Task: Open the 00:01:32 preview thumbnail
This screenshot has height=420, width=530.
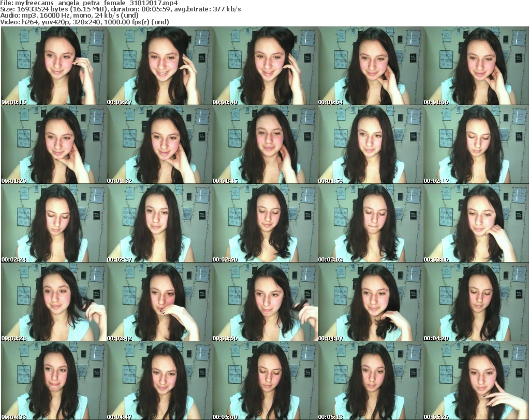Action: 159,144
